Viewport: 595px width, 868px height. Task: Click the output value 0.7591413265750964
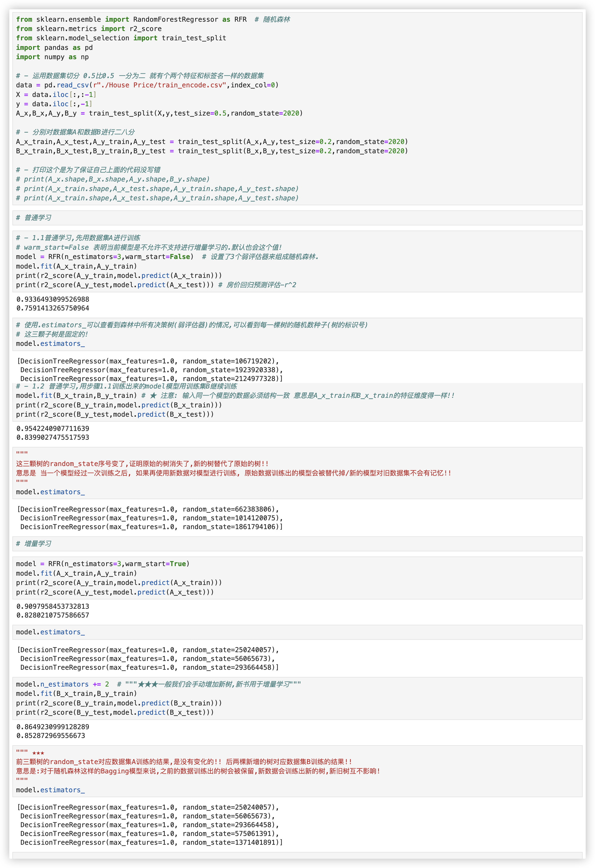[x=53, y=308]
